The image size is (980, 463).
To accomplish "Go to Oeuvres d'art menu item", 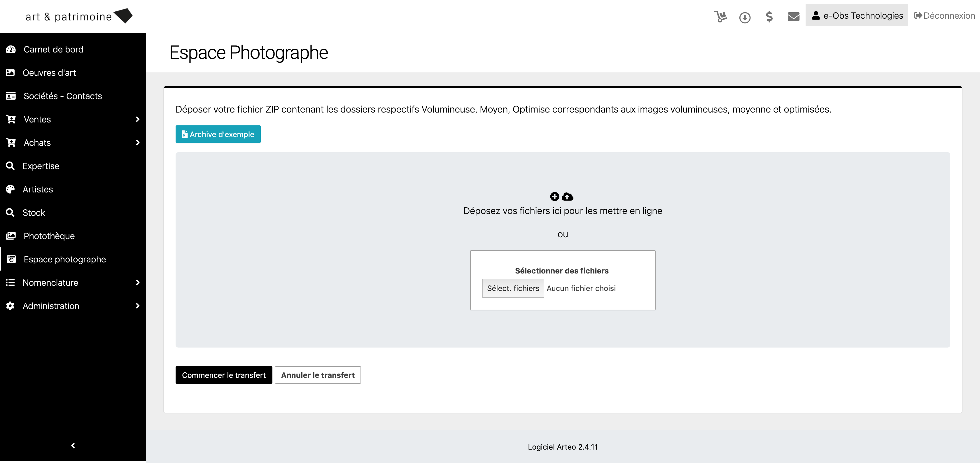I will tap(73, 73).
